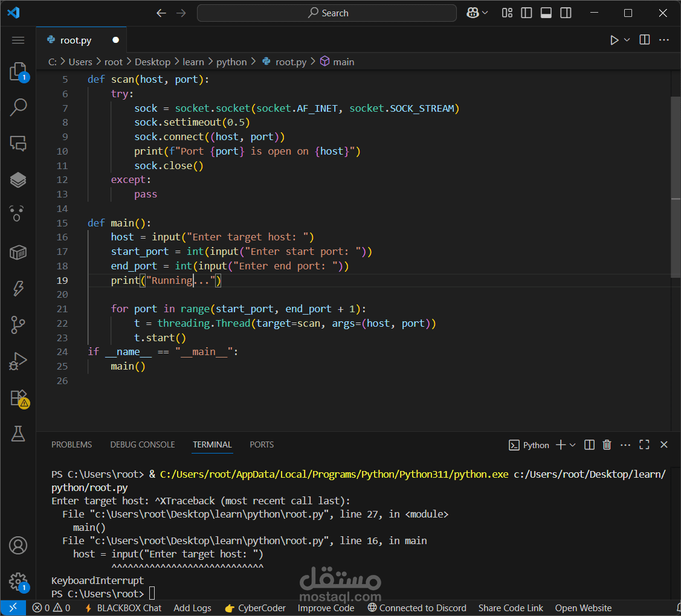Select the root.py editor tab
681x616 pixels.
(81, 40)
